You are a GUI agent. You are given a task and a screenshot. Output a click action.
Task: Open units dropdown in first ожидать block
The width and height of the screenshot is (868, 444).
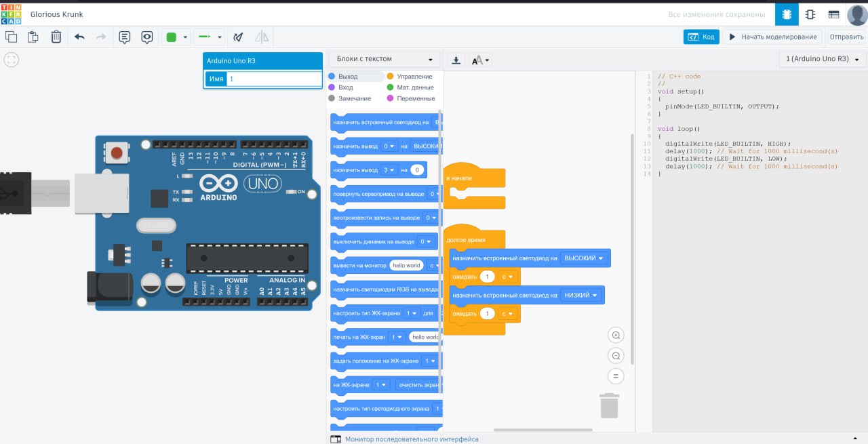coord(507,277)
